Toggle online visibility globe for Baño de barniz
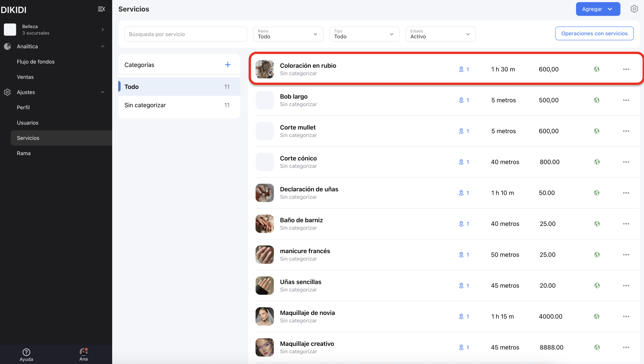 tap(597, 224)
